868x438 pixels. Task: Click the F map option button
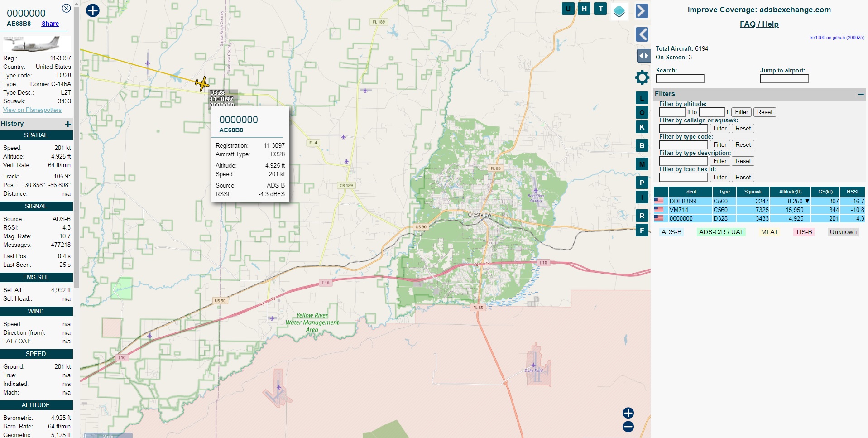(642, 230)
